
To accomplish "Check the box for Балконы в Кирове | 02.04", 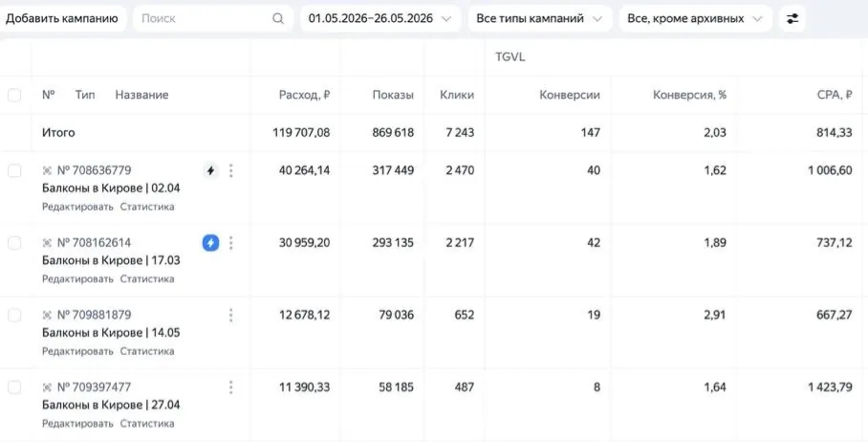I will 14,170.
